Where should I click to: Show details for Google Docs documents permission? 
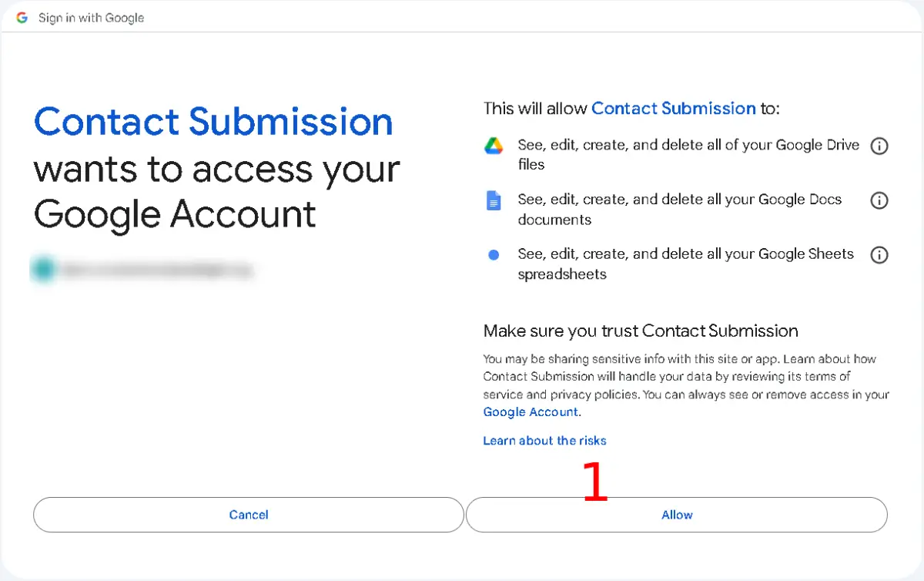[879, 200]
